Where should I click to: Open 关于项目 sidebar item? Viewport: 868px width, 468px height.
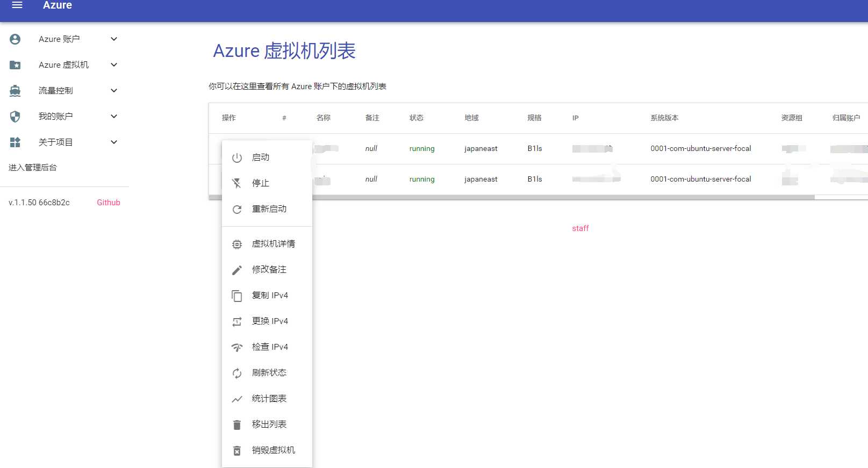point(64,142)
